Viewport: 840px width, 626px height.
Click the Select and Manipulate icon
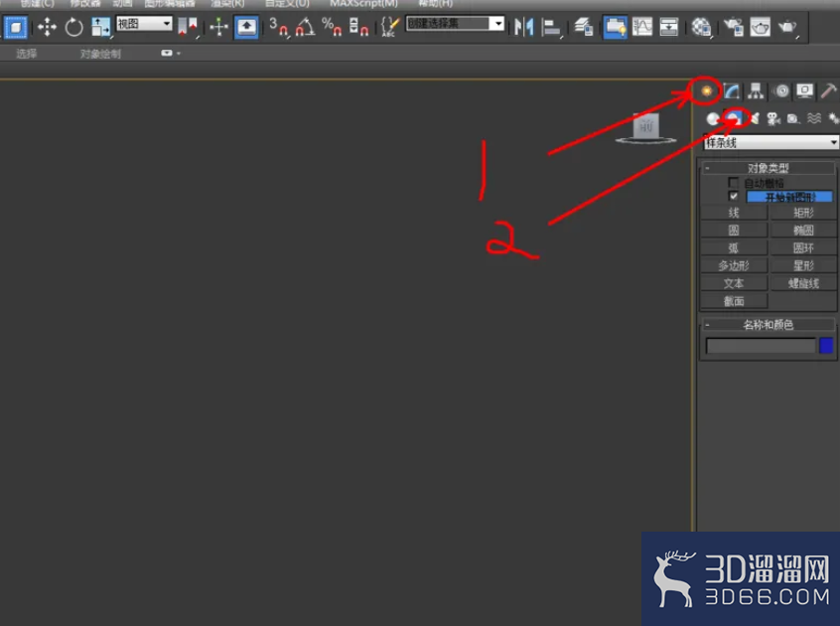pyautogui.click(x=218, y=27)
